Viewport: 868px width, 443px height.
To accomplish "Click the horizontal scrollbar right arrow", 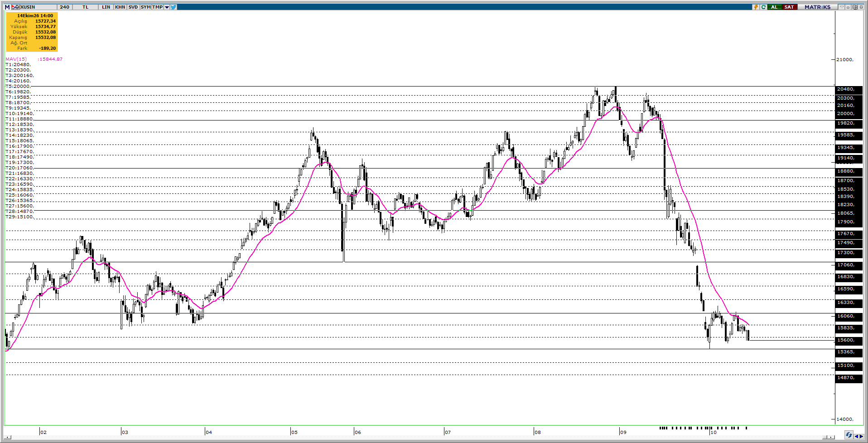I will tap(831, 437).
